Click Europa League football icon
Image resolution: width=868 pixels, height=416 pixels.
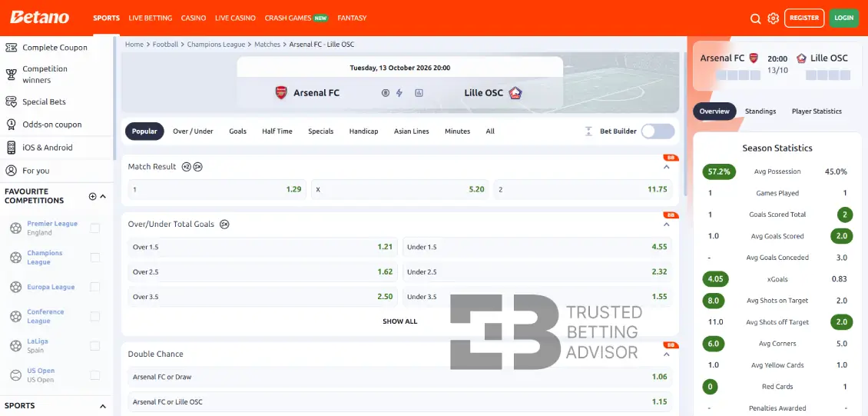click(x=15, y=287)
